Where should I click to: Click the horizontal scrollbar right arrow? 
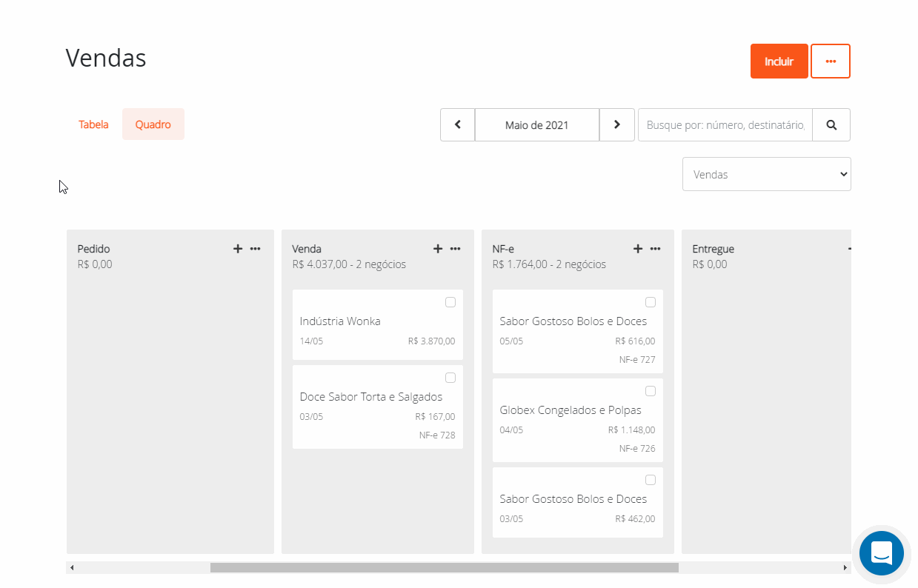(845, 568)
